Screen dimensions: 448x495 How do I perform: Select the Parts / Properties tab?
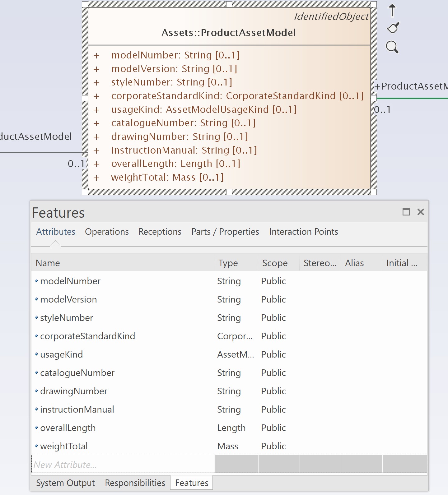tap(225, 232)
